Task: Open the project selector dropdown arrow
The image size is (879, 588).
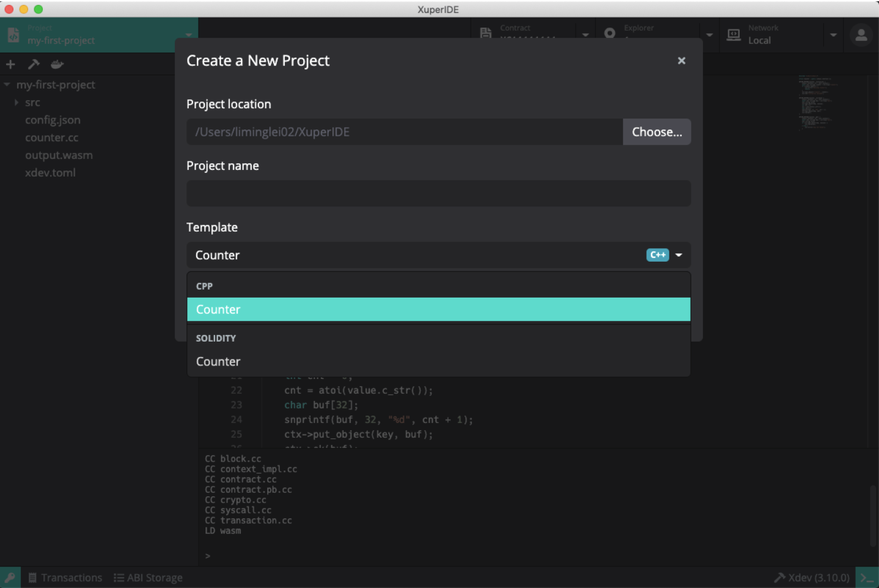Action: point(189,35)
